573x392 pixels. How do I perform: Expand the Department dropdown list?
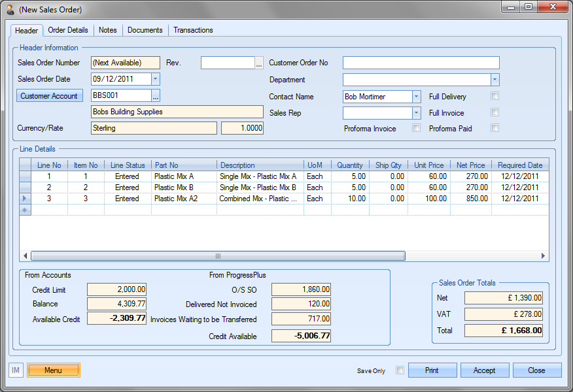point(495,80)
